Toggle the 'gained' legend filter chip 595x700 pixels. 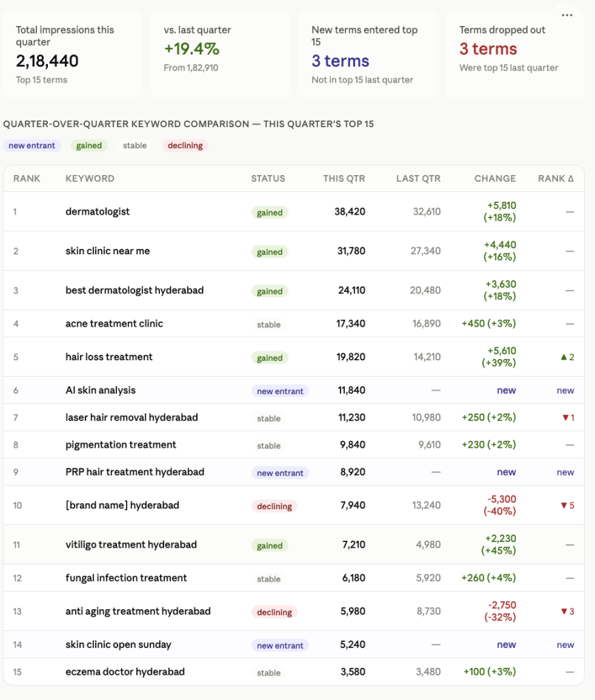(89, 146)
